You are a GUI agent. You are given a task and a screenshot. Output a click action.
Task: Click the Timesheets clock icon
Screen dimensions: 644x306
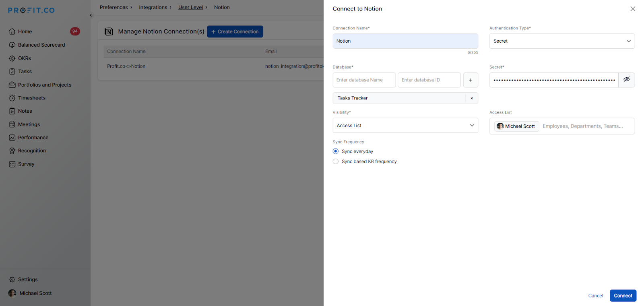click(12, 98)
